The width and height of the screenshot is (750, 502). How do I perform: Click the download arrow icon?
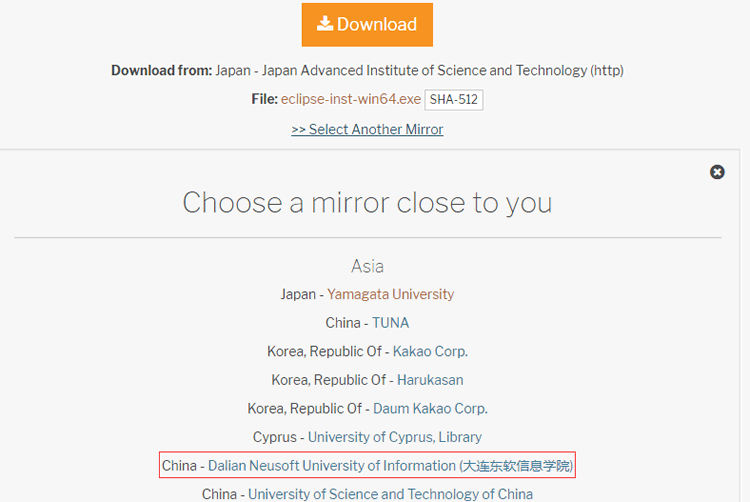[325, 24]
